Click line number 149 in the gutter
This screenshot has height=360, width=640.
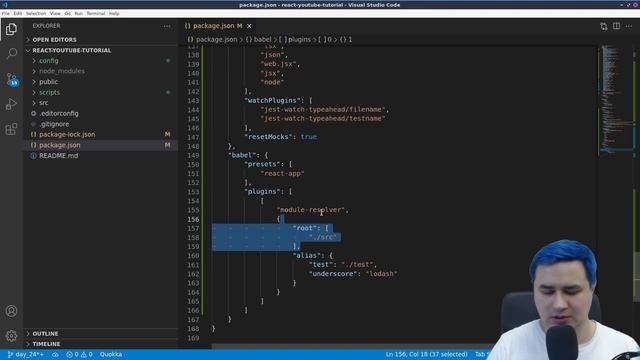pos(193,155)
